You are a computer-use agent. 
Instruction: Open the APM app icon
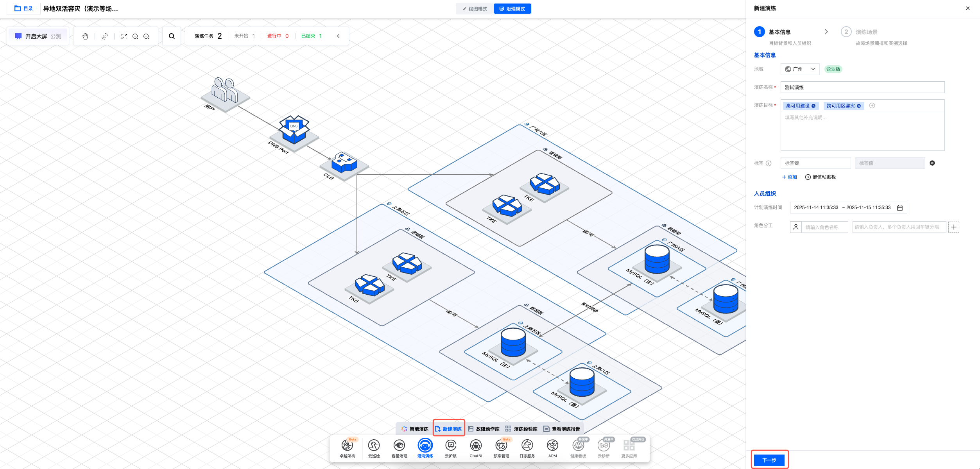[x=552, y=446]
